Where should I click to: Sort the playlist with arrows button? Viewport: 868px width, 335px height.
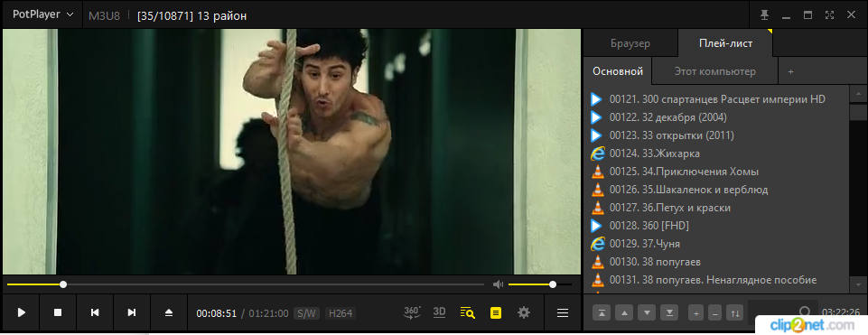pos(734,312)
